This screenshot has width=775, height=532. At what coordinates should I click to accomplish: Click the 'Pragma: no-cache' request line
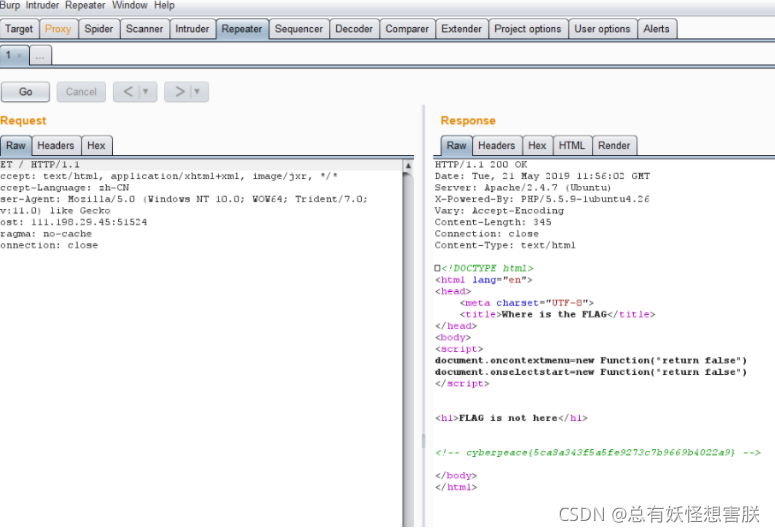(x=46, y=234)
